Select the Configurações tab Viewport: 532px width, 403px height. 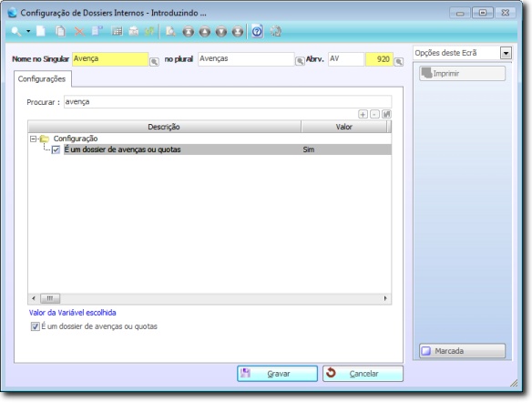[x=42, y=79]
